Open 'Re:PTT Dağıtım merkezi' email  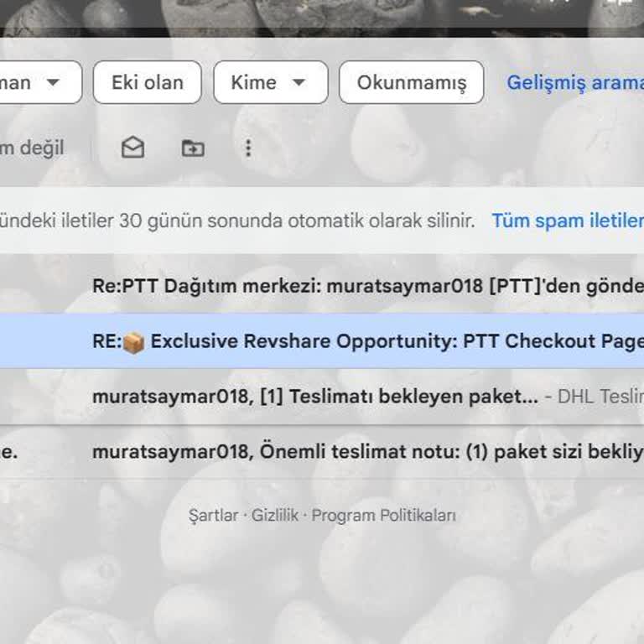[x=322, y=285]
